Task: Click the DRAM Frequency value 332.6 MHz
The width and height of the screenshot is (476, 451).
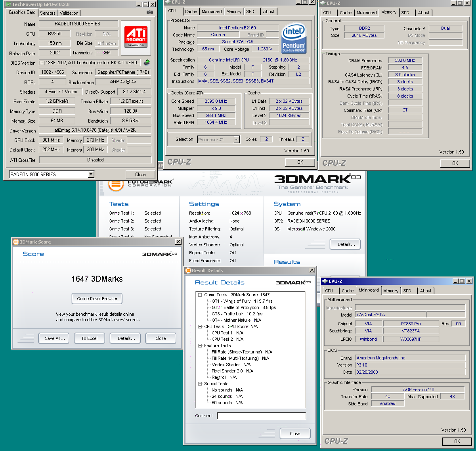Action: (x=405, y=60)
